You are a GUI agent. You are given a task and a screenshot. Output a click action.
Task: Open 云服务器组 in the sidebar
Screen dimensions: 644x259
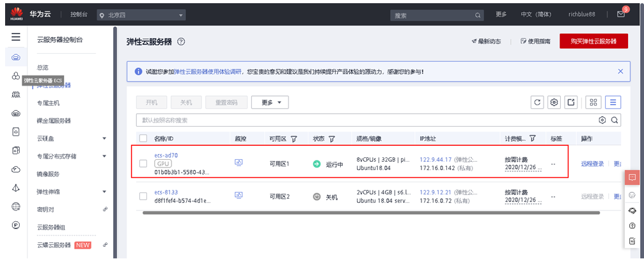pos(51,227)
